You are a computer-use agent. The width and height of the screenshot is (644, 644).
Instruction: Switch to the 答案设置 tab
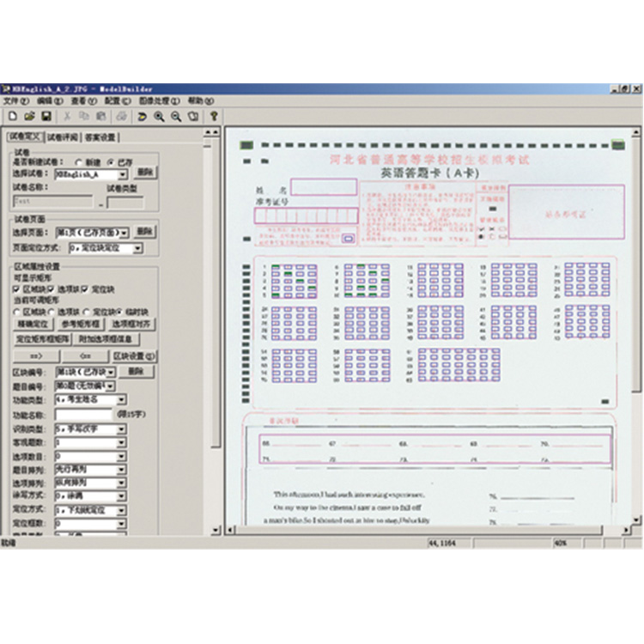click(x=100, y=137)
